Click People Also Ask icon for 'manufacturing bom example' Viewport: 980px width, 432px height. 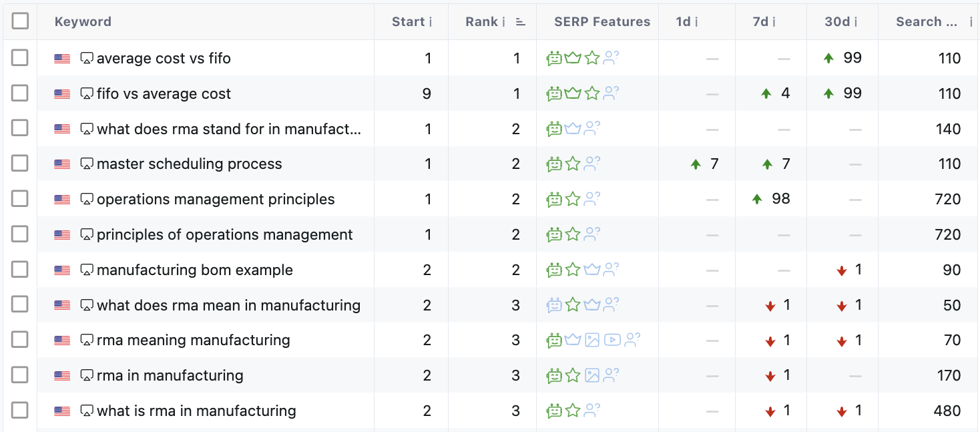click(x=611, y=270)
